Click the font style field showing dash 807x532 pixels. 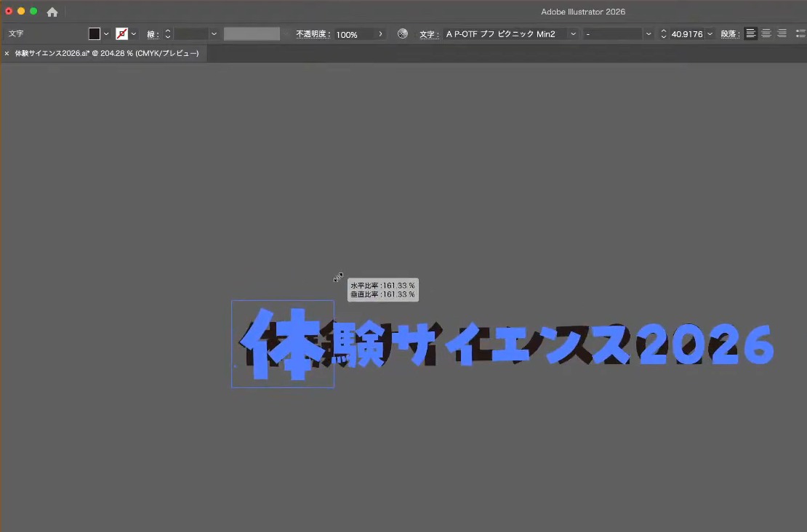pos(612,34)
